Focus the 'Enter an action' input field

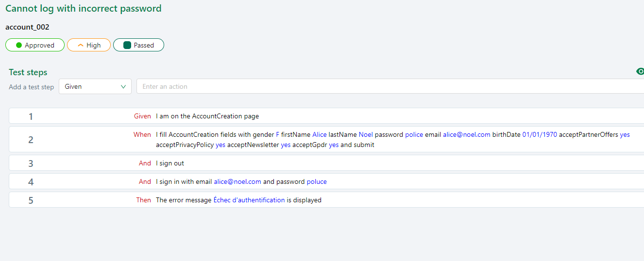pyautogui.click(x=389, y=86)
